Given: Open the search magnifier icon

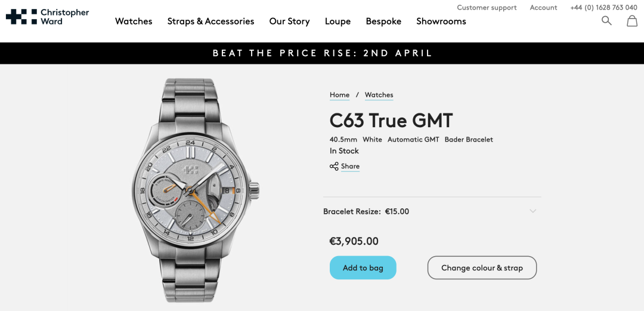Looking at the screenshot, I should pyautogui.click(x=606, y=21).
